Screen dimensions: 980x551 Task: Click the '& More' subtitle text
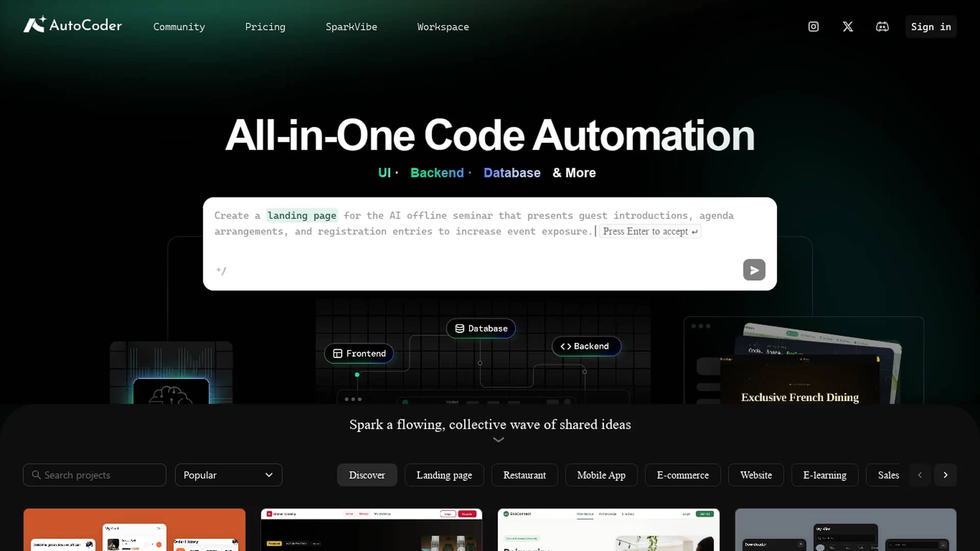point(574,173)
